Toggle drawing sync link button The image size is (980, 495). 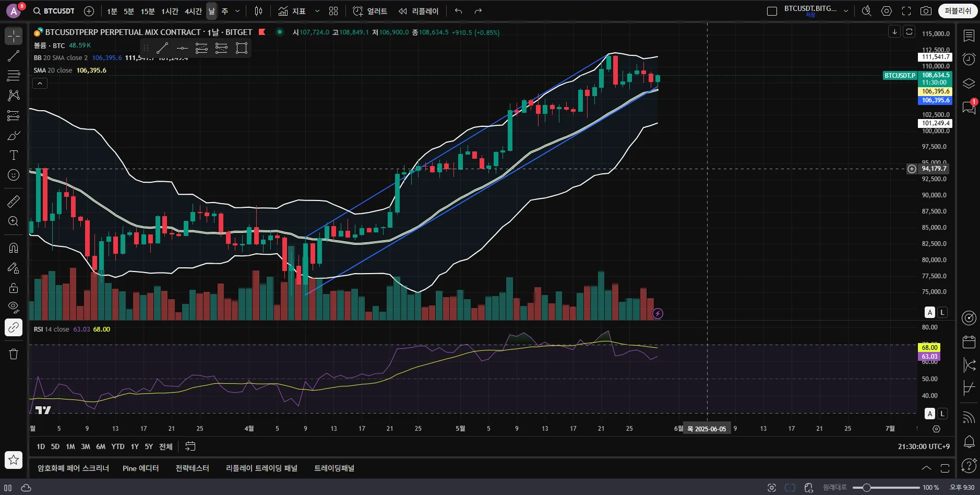[14, 328]
